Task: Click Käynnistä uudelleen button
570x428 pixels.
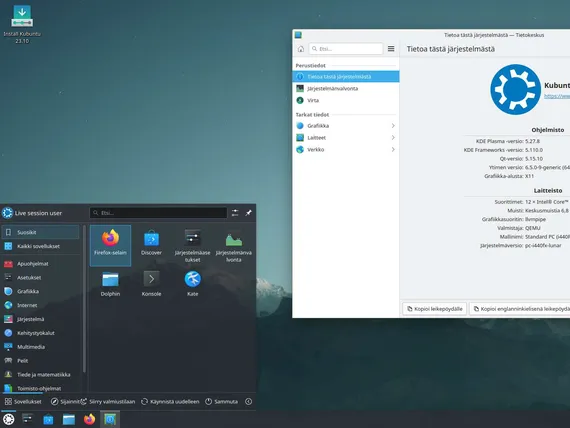Action: 170,401
